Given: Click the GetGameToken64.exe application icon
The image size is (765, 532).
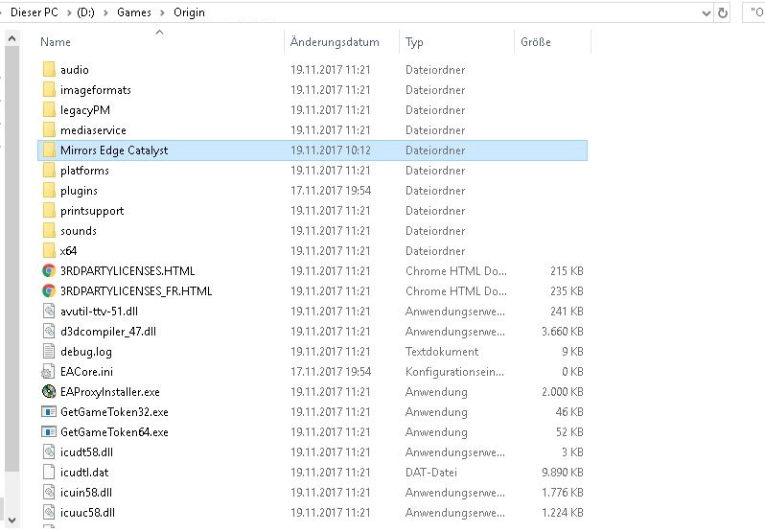Looking at the screenshot, I should coord(49,431).
